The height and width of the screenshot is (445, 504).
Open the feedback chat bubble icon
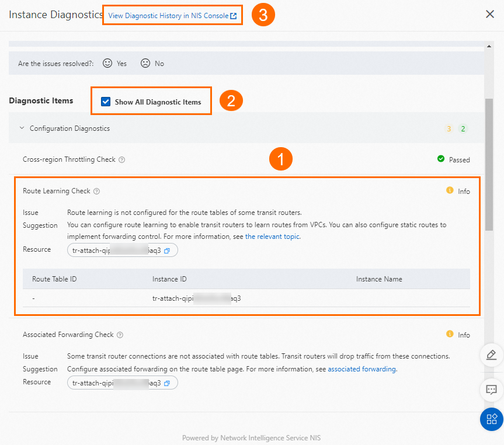click(492, 390)
